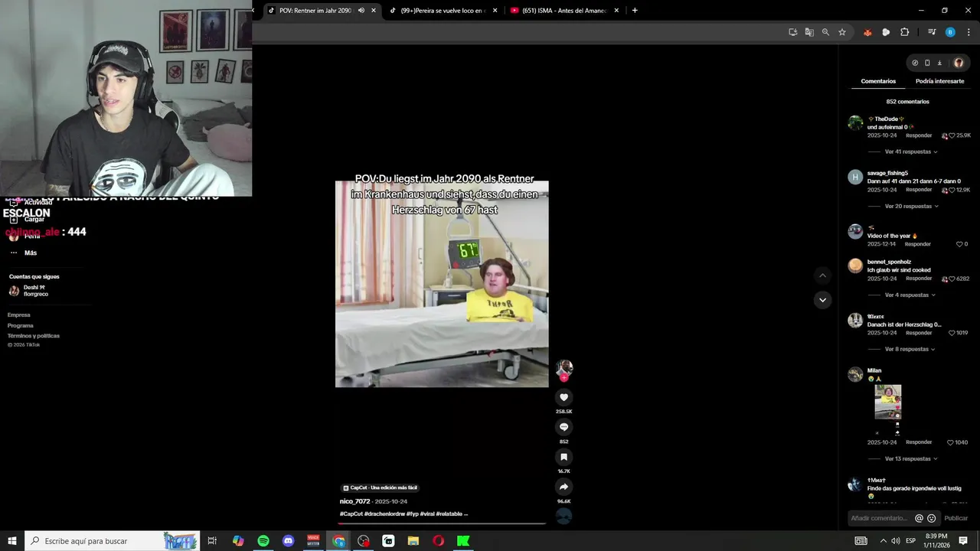The height and width of the screenshot is (551, 980).
Task: Reply to bennet_sponholz via Responder
Action: [x=919, y=279]
